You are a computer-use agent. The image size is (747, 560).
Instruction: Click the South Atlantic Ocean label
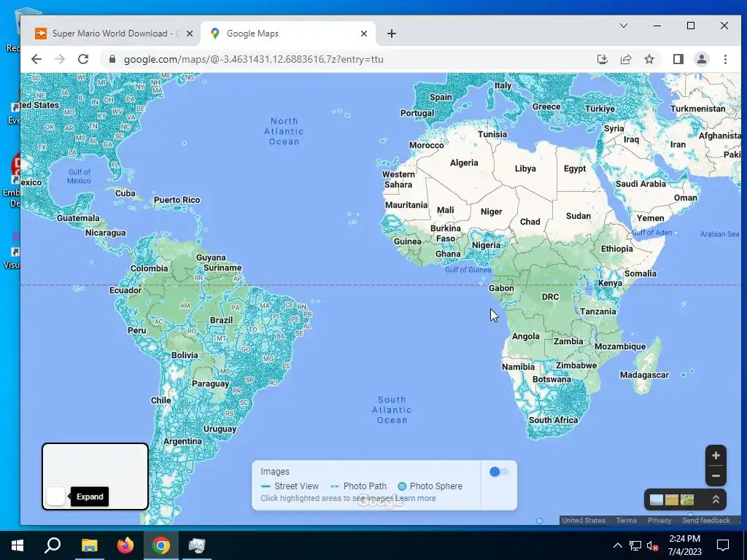point(392,410)
